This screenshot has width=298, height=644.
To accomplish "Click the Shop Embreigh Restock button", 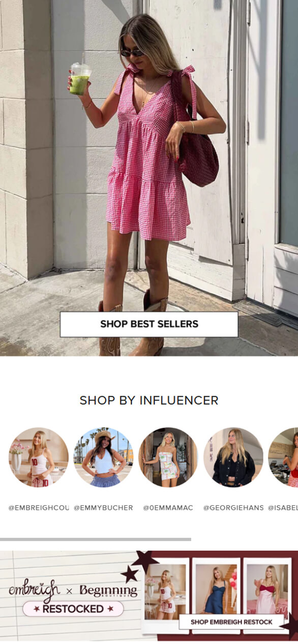I will [x=231, y=622].
